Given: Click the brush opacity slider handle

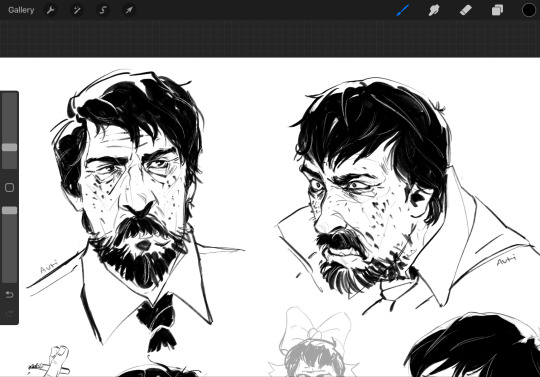Looking at the screenshot, I should (x=9, y=210).
